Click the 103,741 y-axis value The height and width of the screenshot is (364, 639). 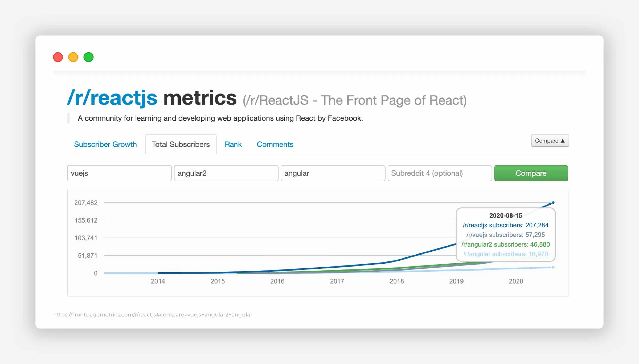pyautogui.click(x=86, y=238)
